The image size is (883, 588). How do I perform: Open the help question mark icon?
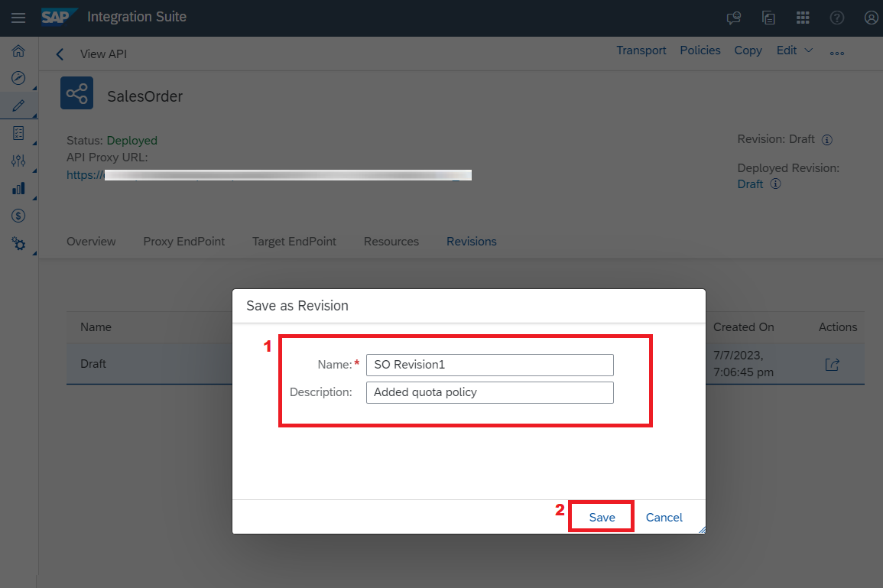837,18
